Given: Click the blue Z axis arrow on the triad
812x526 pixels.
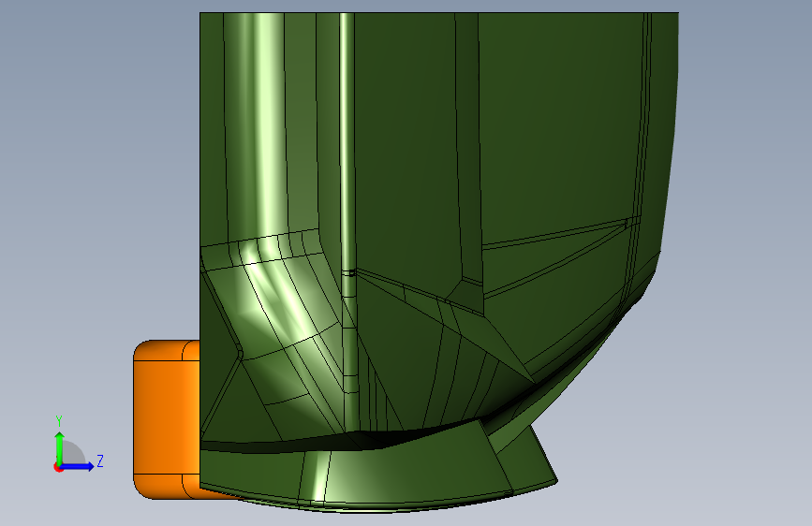Looking at the screenshot, I should [78, 466].
